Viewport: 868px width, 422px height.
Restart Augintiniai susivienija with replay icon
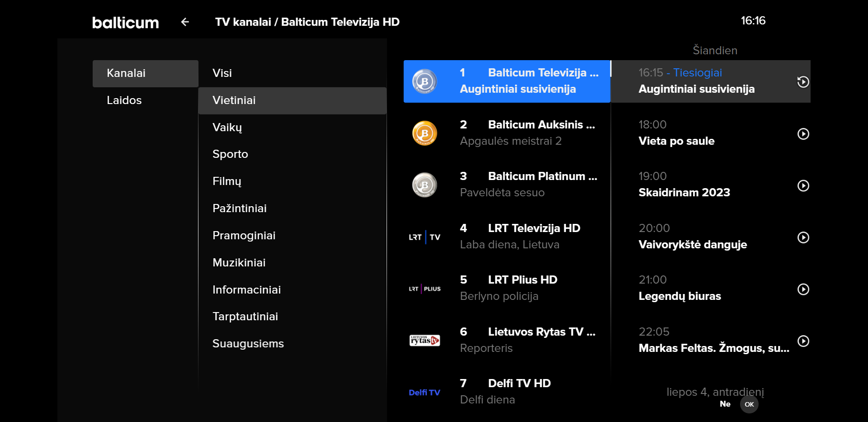coord(803,82)
